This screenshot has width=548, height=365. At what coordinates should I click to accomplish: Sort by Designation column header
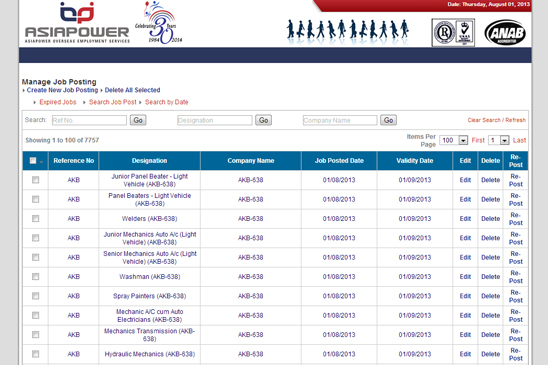pyautogui.click(x=149, y=160)
